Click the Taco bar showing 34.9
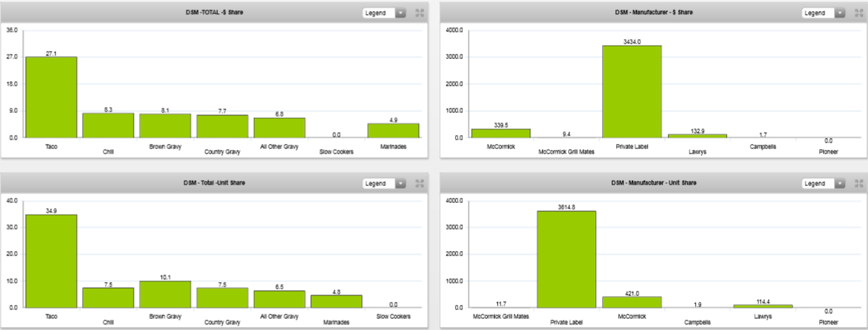 (51, 261)
